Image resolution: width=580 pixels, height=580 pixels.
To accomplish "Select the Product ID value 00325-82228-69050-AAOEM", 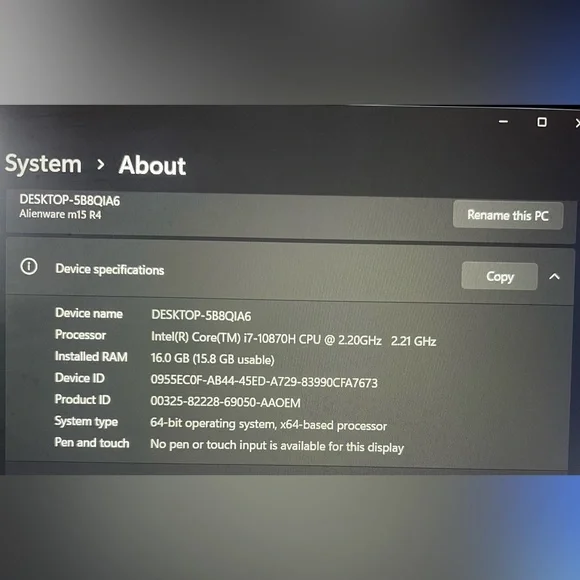I will [226, 402].
